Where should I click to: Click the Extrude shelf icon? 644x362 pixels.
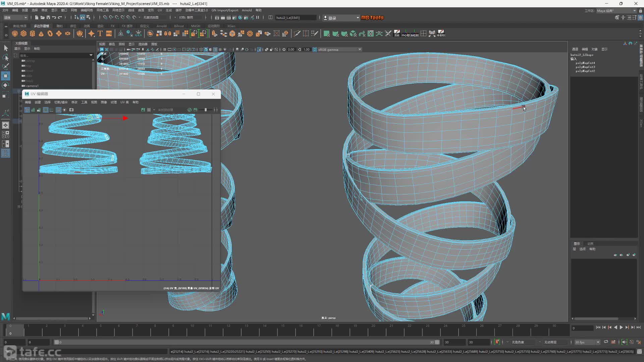[x=214, y=34]
